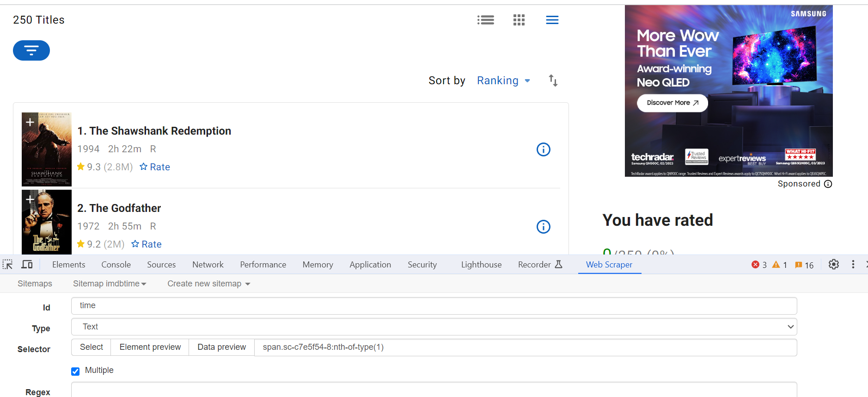Open info icon for The Godfather
Screen dimensions: 868x397
coord(543,227)
